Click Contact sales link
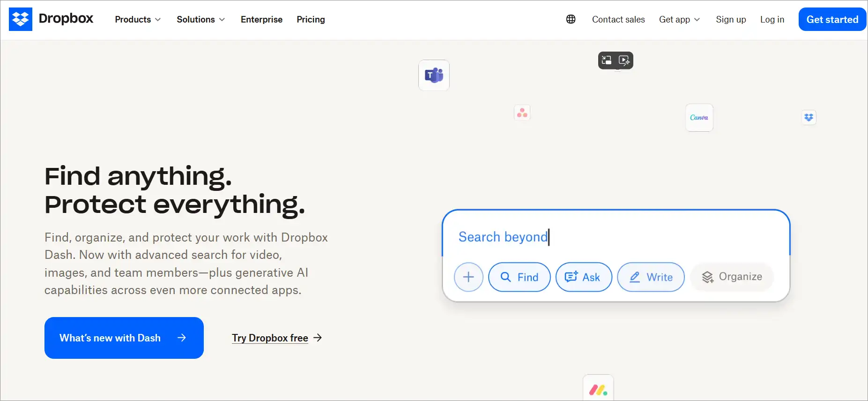868x401 pixels. click(x=618, y=19)
